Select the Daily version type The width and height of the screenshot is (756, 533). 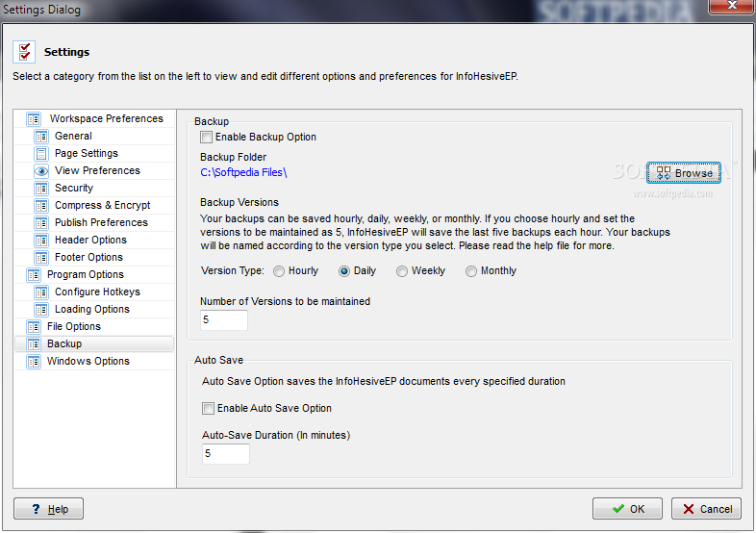pyautogui.click(x=343, y=271)
